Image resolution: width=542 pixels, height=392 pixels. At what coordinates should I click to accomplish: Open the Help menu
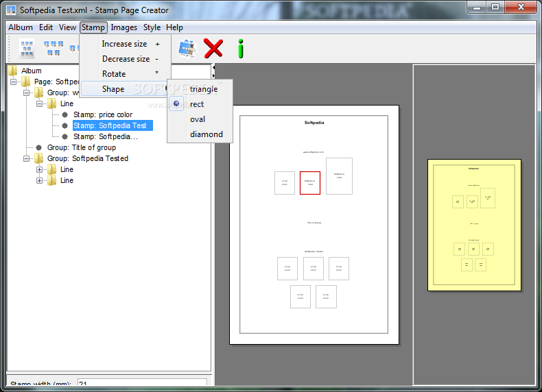tap(174, 27)
